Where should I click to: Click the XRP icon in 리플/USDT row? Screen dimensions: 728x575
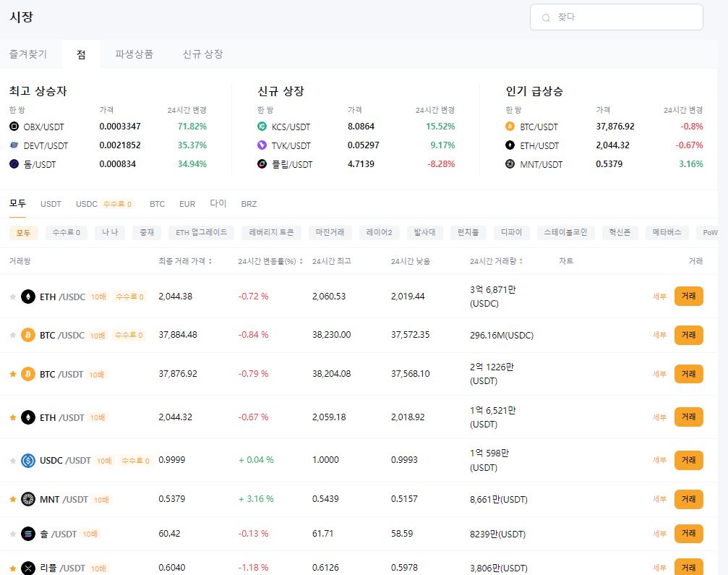point(28,568)
